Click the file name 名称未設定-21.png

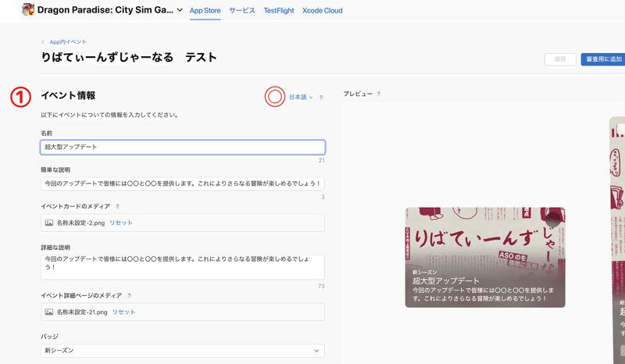[x=82, y=312]
